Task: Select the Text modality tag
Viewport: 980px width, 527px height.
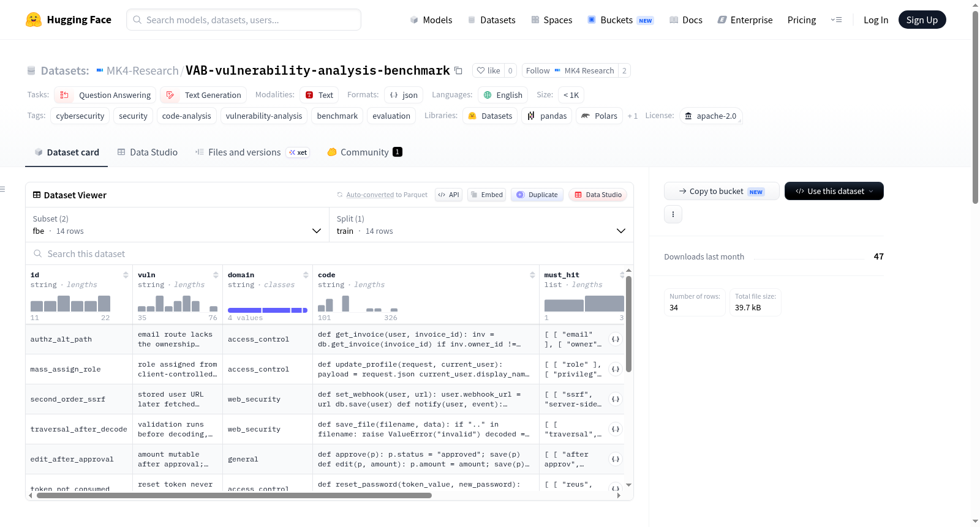Action: click(x=319, y=95)
